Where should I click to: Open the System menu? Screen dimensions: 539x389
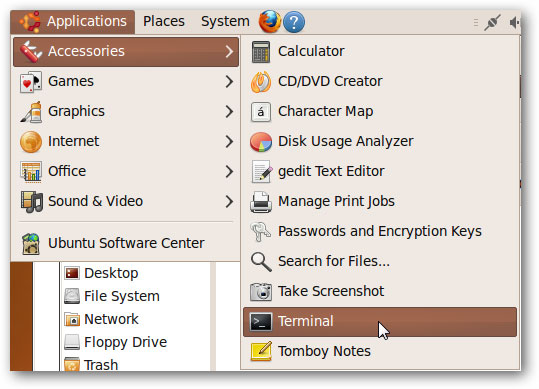pos(225,21)
